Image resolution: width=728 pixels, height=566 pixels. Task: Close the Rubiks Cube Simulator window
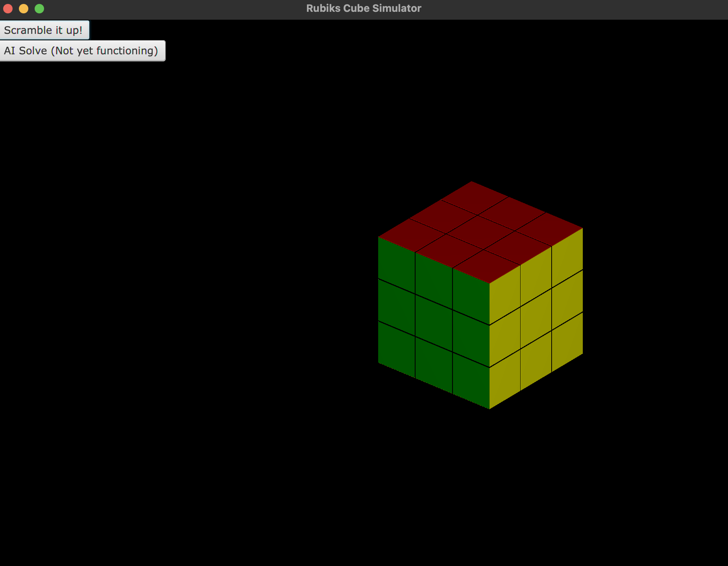pos(8,8)
